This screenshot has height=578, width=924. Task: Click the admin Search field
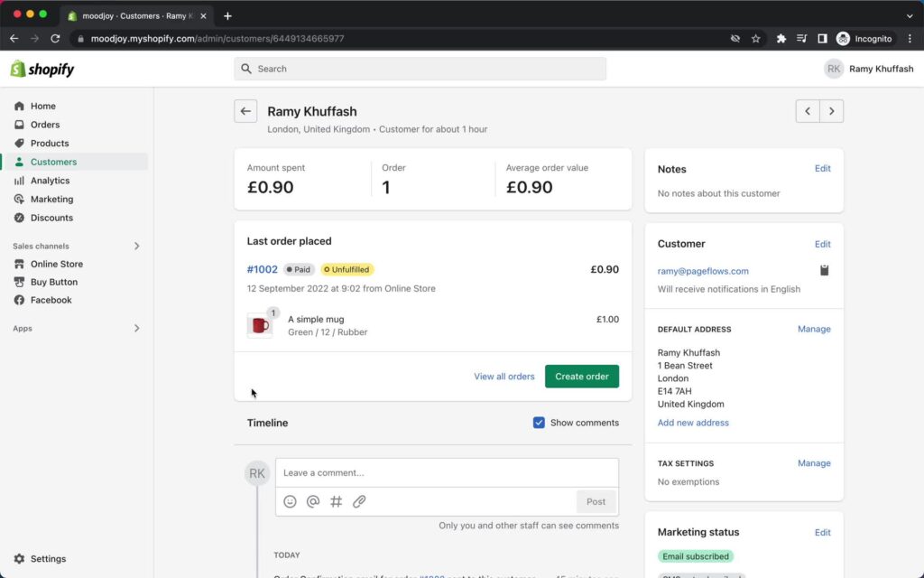[420, 69]
